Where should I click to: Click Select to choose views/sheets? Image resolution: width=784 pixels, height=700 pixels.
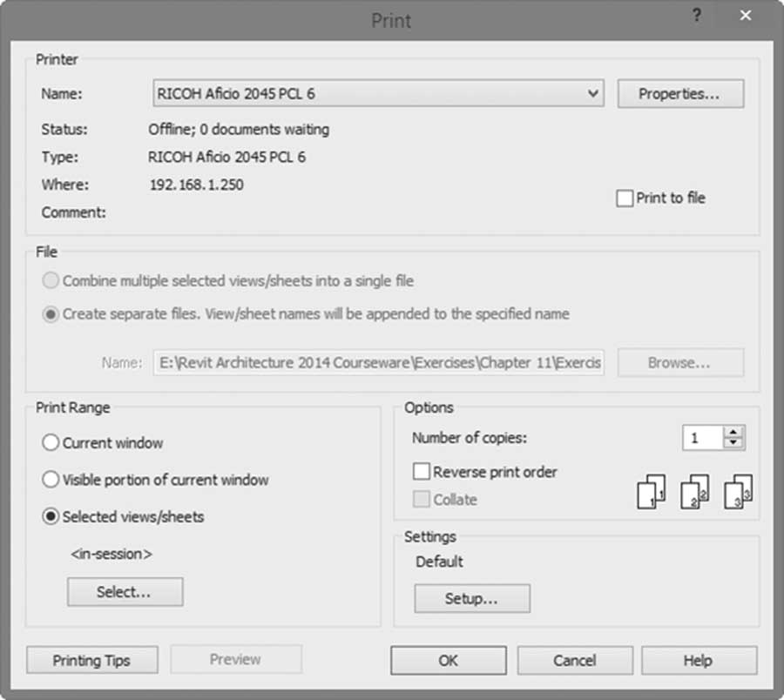[x=125, y=592]
